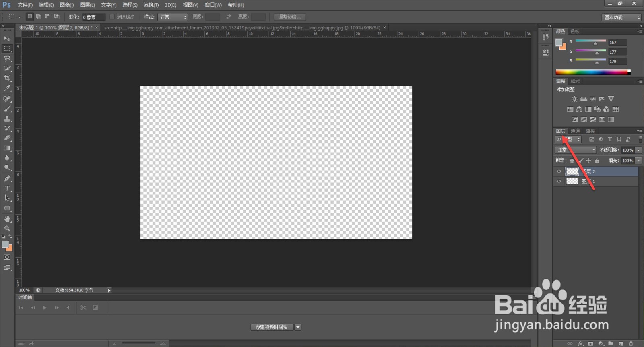Select the Horizontal Type tool
The width and height of the screenshot is (644, 347).
[x=7, y=188]
